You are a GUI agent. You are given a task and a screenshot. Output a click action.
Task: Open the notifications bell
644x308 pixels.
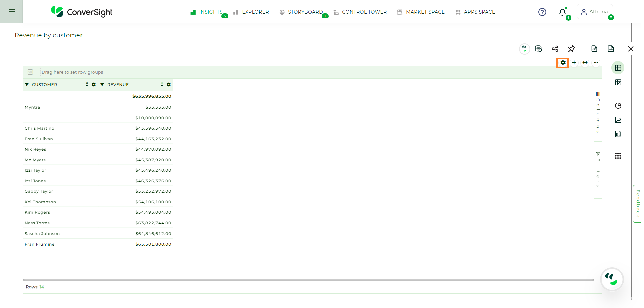562,12
